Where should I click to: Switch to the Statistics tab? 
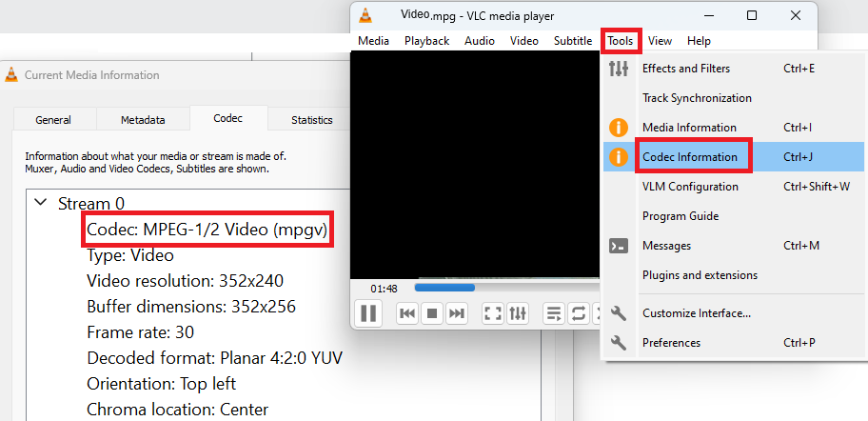tap(311, 120)
